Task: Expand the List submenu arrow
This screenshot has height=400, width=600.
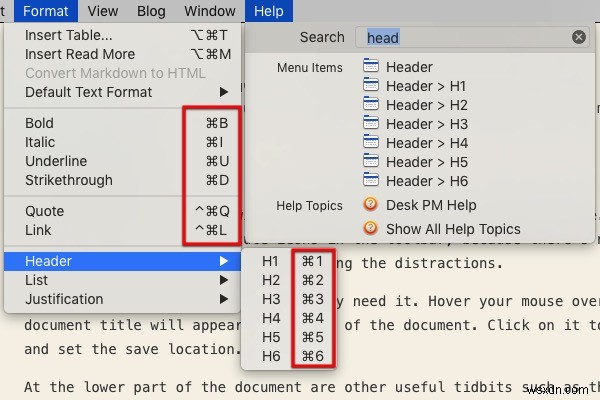Action: [x=224, y=280]
